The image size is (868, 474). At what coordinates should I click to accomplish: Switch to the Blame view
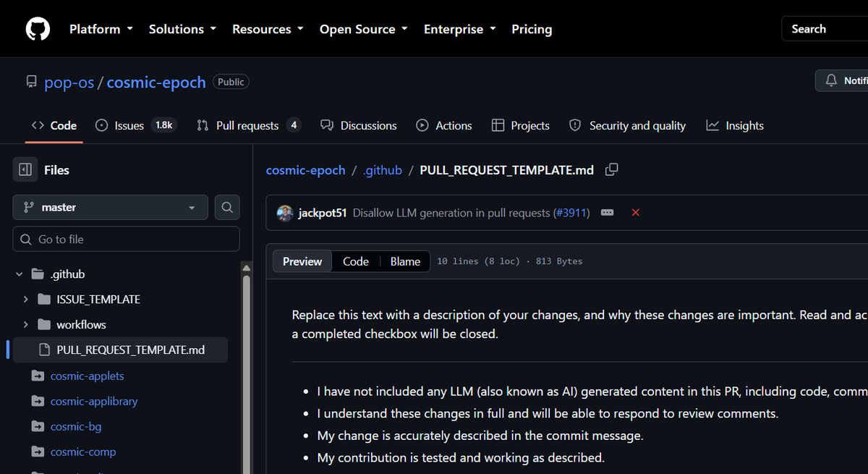point(405,261)
